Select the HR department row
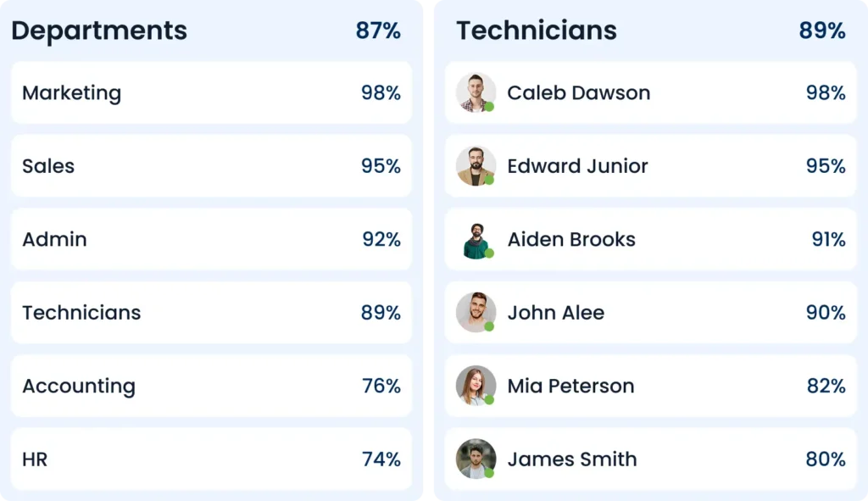 [211, 459]
